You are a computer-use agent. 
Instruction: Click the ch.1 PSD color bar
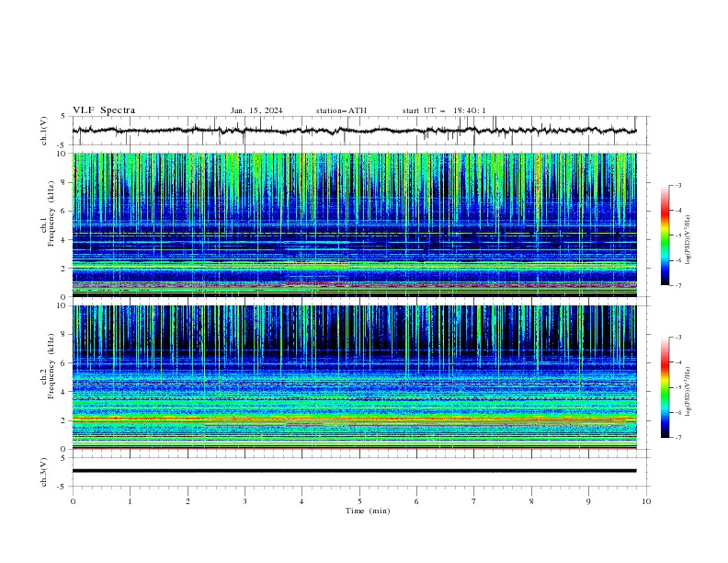(665, 236)
